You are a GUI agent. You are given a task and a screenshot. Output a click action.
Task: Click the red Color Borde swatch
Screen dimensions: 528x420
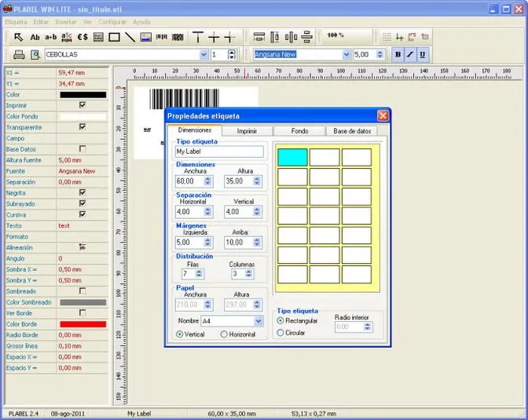(82, 323)
